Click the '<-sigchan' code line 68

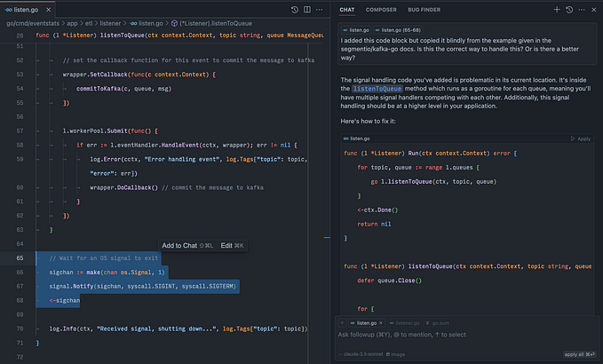tap(64, 301)
